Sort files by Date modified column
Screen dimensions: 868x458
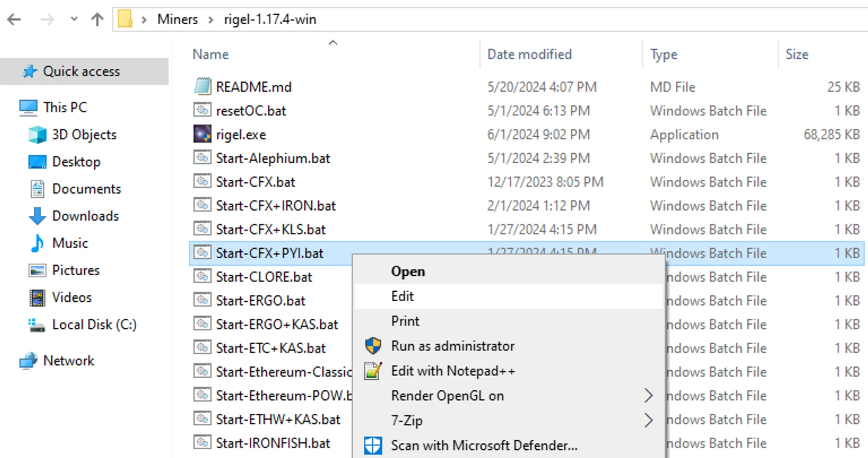[529, 55]
